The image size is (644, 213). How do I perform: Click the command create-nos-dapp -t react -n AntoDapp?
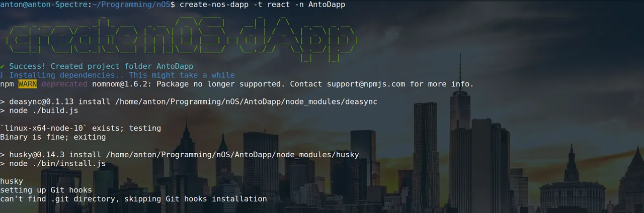(262, 4)
